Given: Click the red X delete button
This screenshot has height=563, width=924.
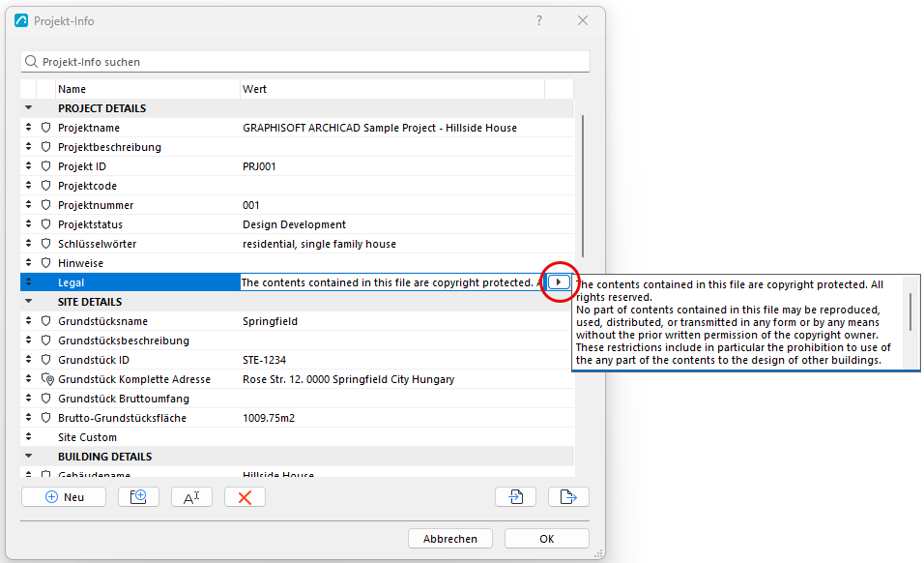Looking at the screenshot, I should pos(245,497).
